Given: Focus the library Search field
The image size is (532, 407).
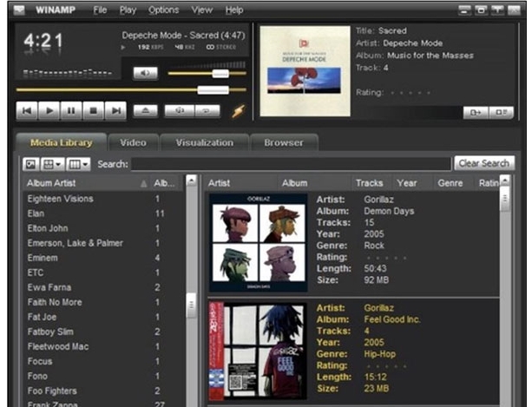Looking at the screenshot, I should pyautogui.click(x=291, y=164).
